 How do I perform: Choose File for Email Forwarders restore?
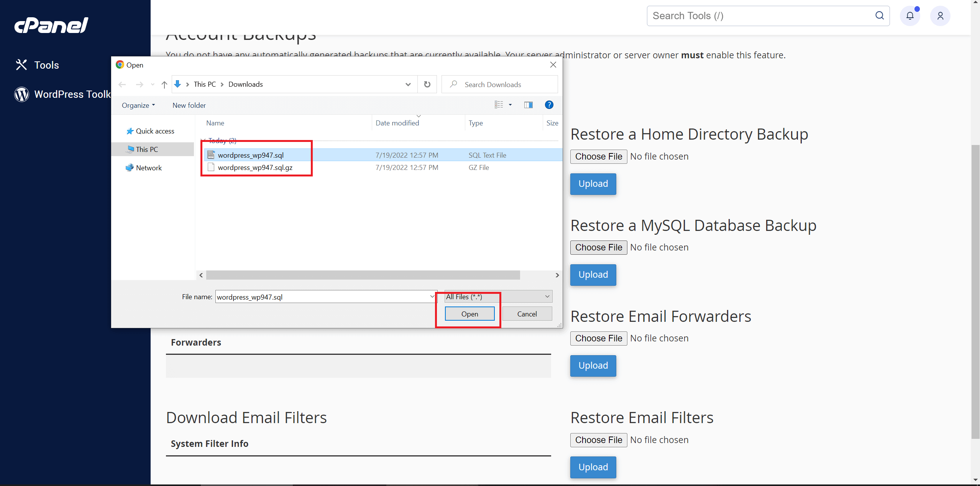tap(599, 339)
